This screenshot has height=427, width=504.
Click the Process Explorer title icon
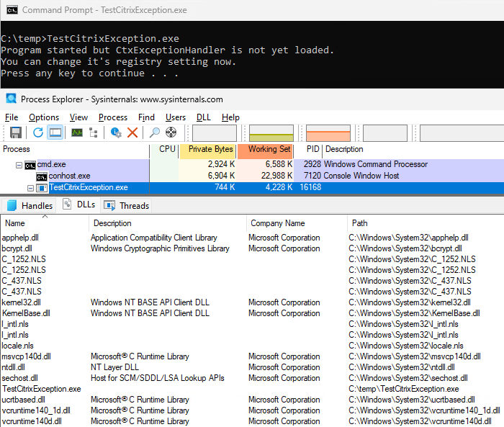point(12,99)
